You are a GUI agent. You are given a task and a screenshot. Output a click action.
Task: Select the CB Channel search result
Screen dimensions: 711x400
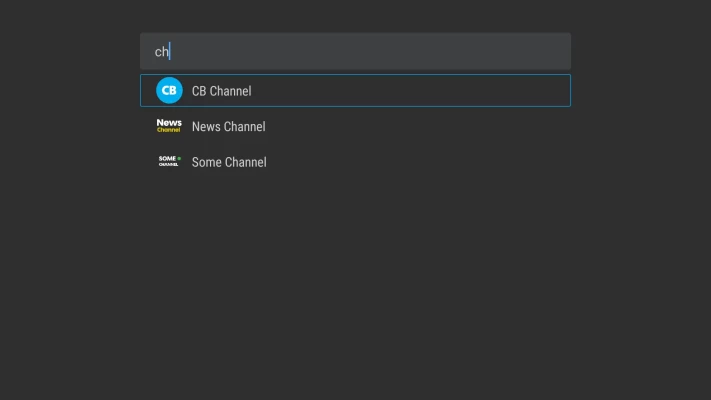(x=355, y=91)
